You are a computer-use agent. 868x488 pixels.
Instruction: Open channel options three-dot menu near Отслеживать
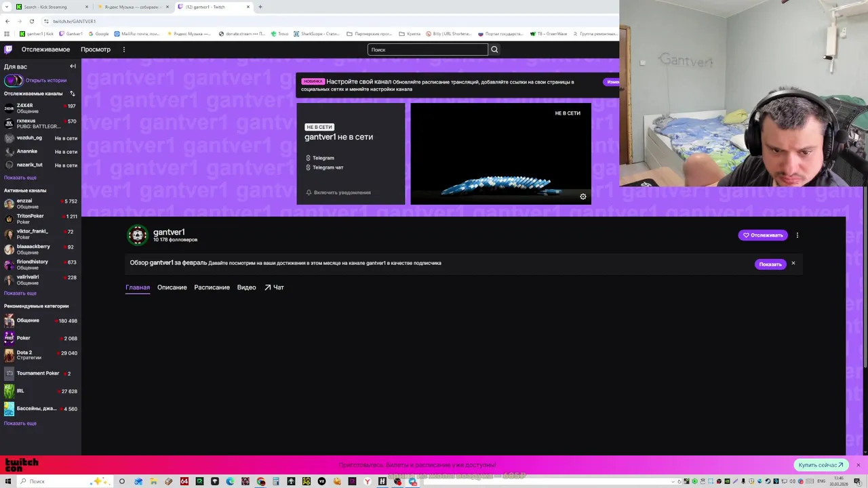797,235
